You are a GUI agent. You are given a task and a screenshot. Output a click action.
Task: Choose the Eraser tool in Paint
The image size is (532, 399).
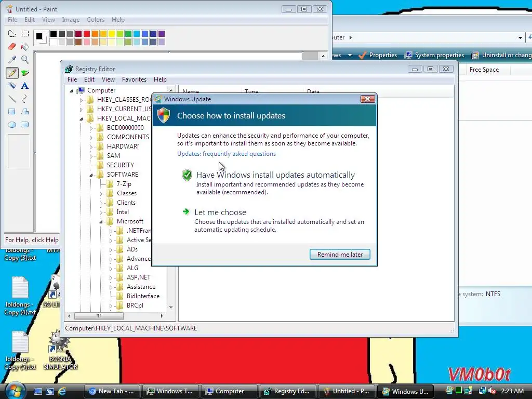coord(12,46)
